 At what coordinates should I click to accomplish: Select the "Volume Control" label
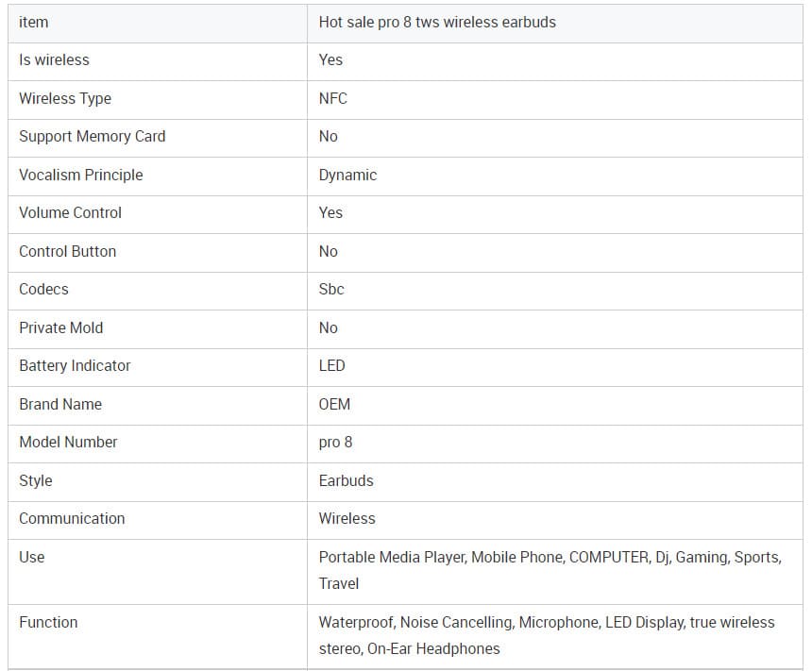pyautogui.click(x=70, y=212)
